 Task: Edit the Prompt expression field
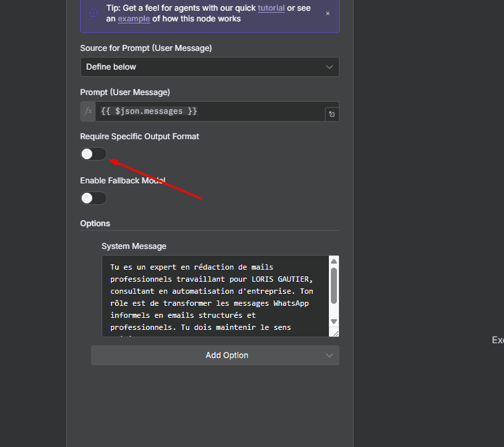pyautogui.click(x=210, y=111)
